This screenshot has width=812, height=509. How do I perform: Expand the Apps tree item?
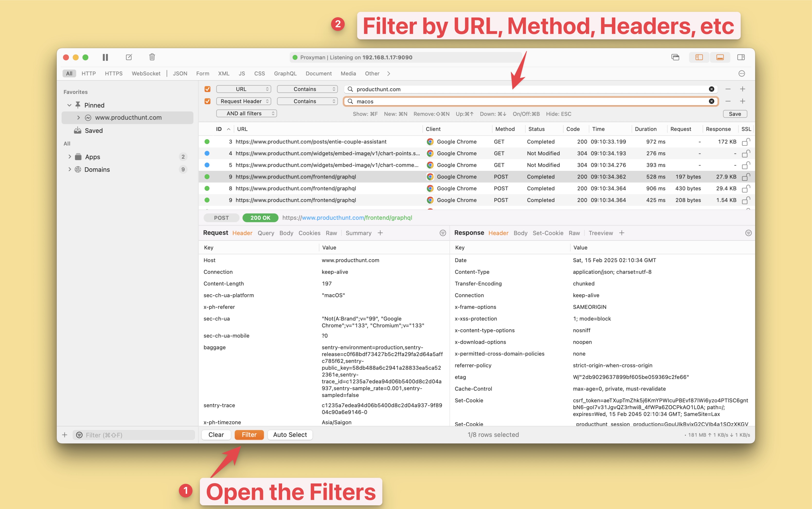tap(70, 157)
